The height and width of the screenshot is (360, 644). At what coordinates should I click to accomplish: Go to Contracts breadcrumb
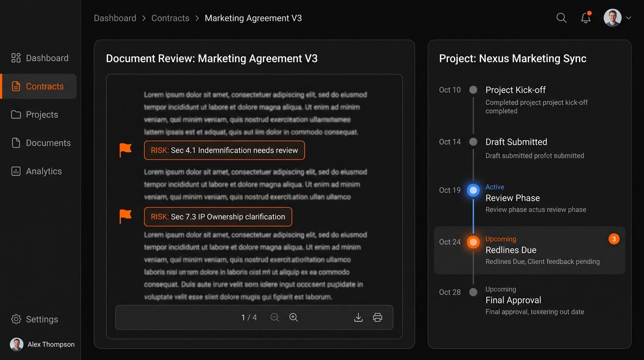pos(170,18)
